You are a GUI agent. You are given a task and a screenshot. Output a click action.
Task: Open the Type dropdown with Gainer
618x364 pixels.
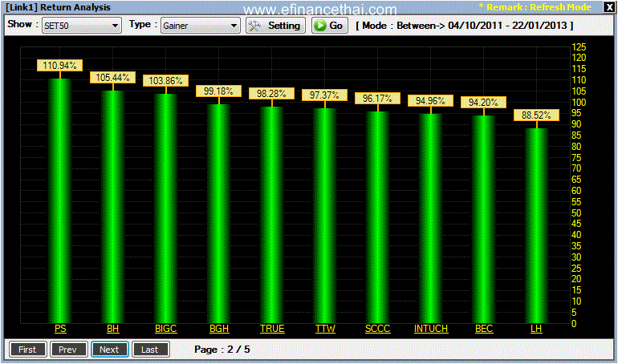click(200, 26)
